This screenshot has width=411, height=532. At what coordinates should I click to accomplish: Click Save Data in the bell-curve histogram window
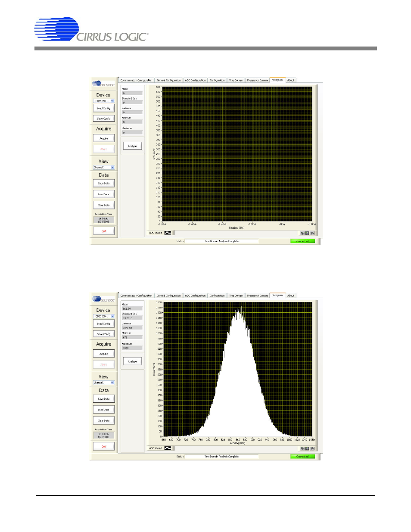(x=104, y=399)
